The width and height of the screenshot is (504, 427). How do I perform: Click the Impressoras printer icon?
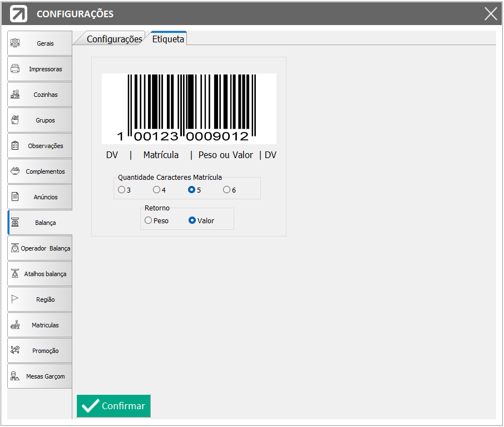(15, 68)
